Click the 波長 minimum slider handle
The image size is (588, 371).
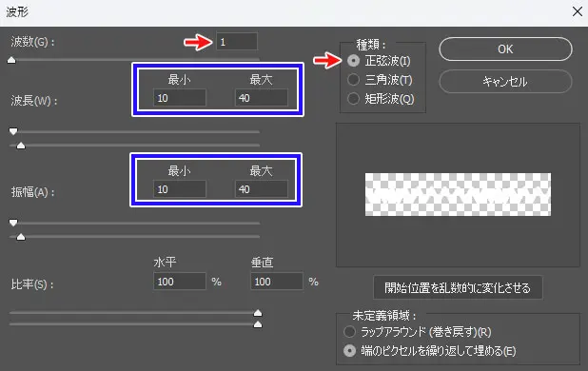tap(13, 131)
